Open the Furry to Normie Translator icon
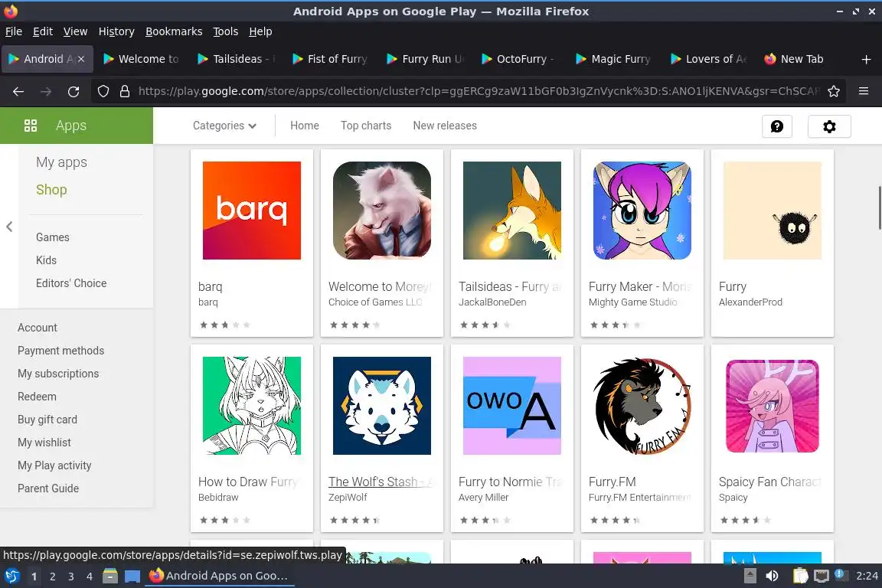 click(512, 406)
